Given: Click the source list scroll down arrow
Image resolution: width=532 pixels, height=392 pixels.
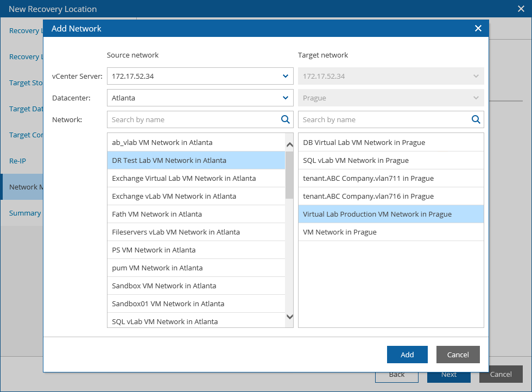Looking at the screenshot, I should pyautogui.click(x=289, y=317).
